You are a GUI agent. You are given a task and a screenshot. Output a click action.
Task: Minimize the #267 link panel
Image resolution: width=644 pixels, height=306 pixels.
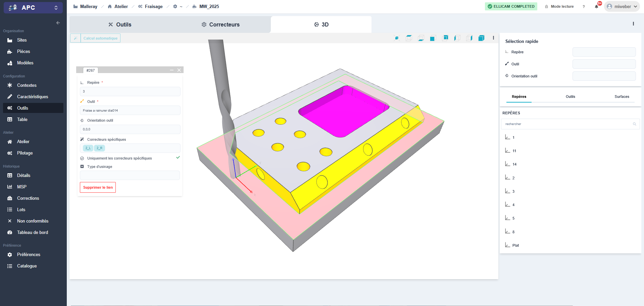tap(172, 70)
